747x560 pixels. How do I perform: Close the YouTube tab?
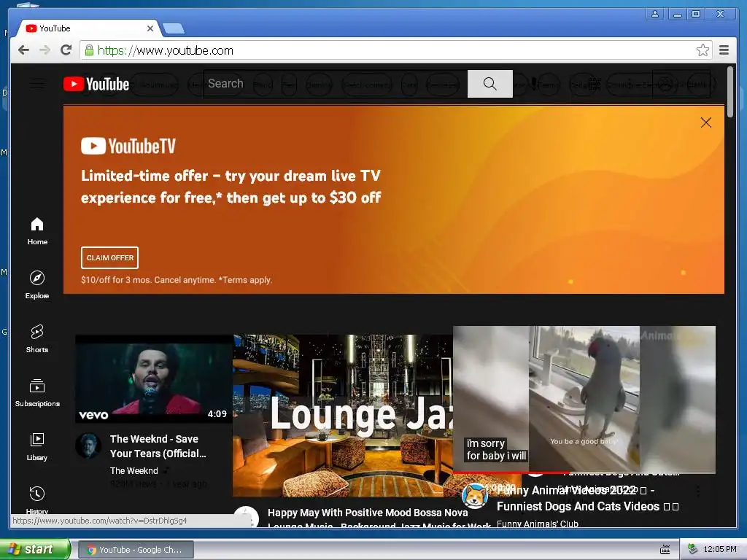point(150,28)
